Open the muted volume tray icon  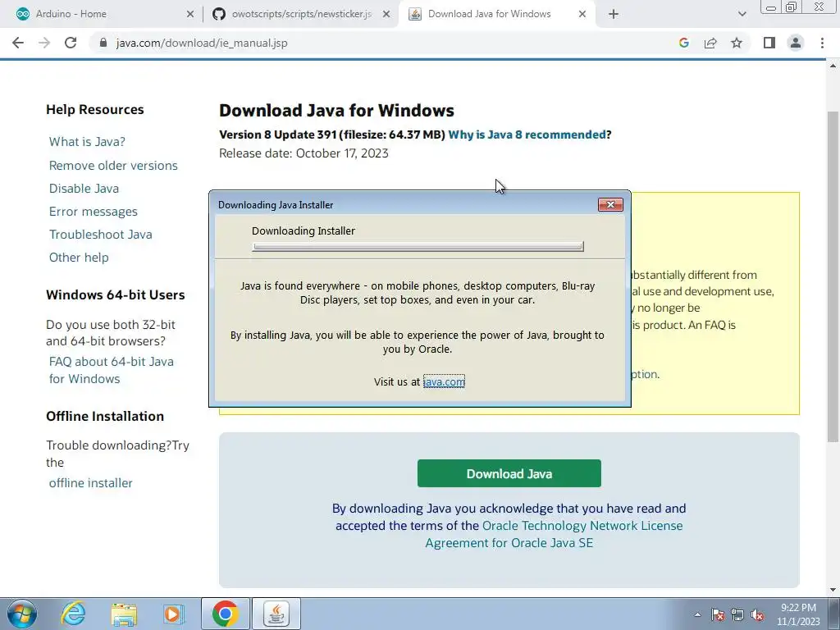757,614
